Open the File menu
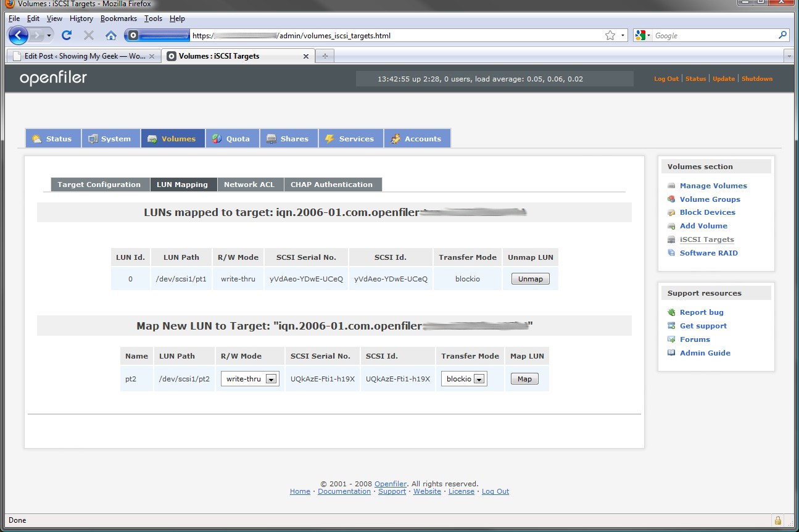The image size is (799, 532). [x=14, y=19]
